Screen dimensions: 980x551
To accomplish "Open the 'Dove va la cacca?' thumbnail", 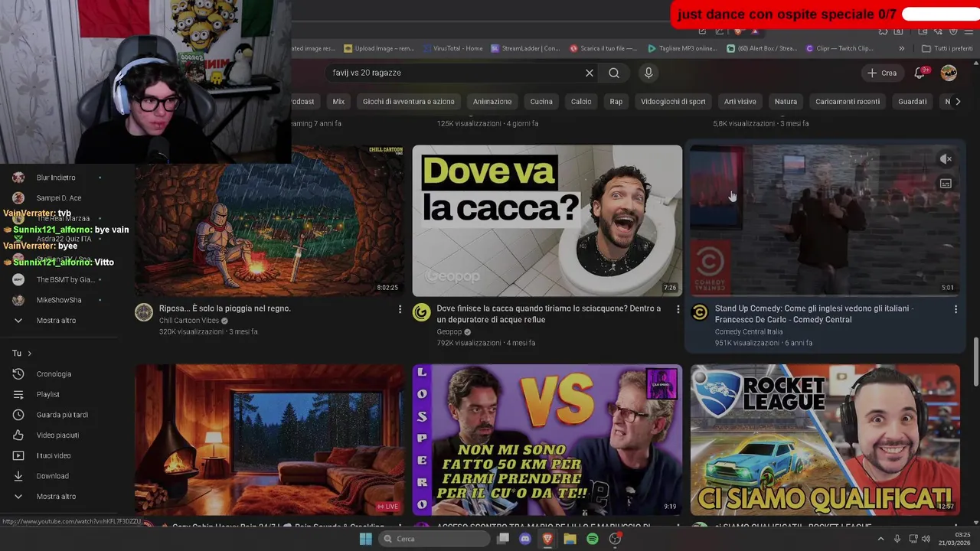I will click(547, 220).
